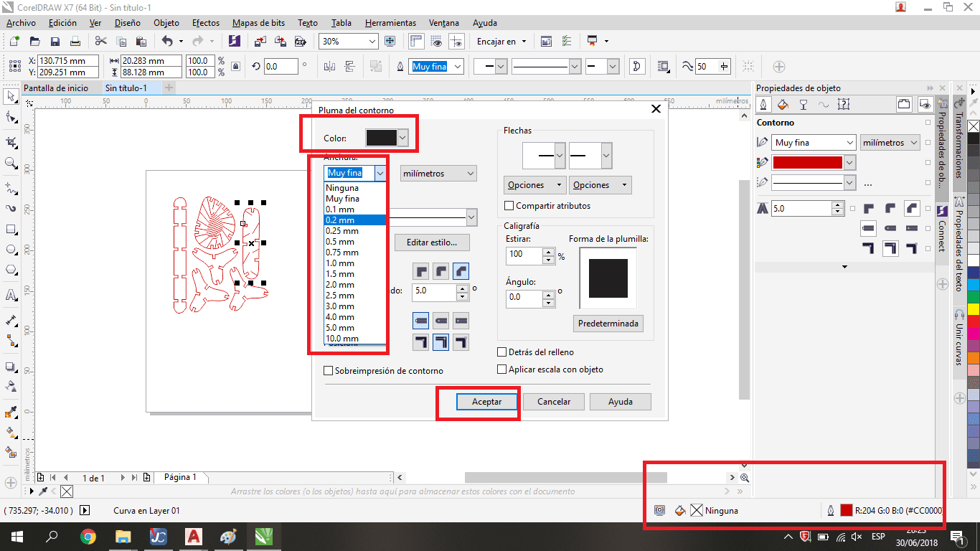Screen dimensions: 980x551
Task: Select the Página 1 page tab
Action: click(x=179, y=477)
